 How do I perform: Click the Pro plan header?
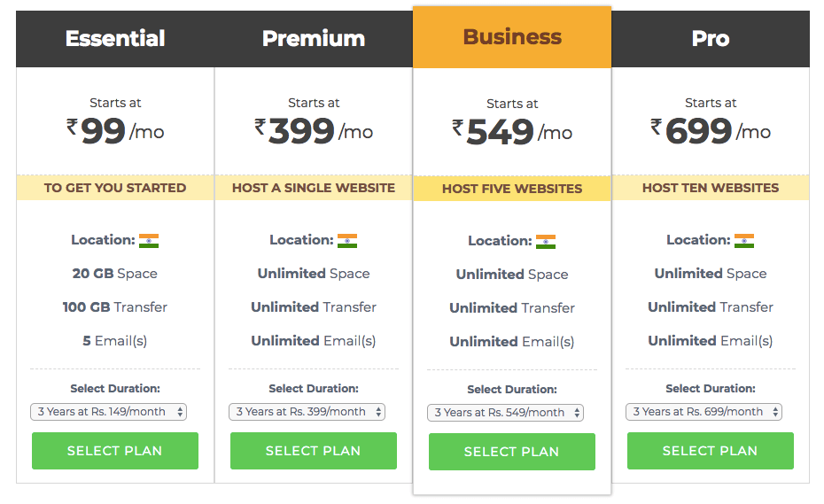[711, 39]
